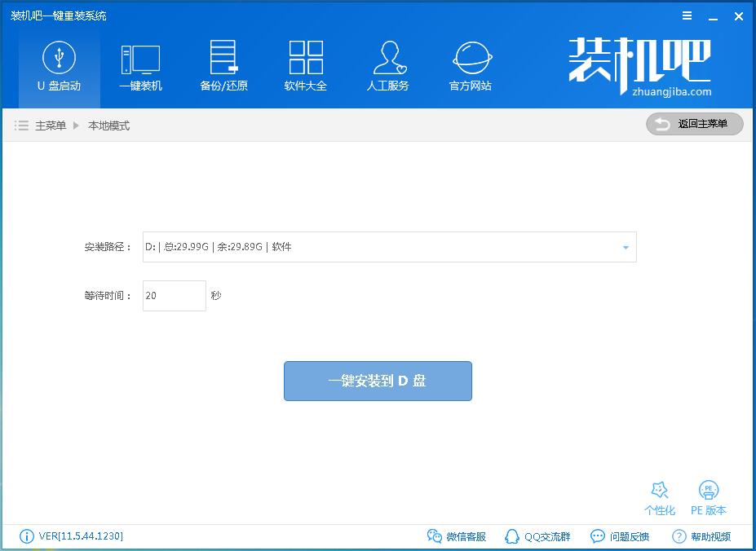This screenshot has width=756, height=551.
Task: Select the 一键装机 one-click install icon
Action: tap(140, 67)
